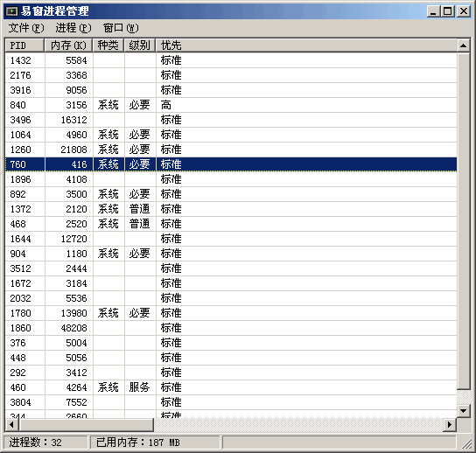Select process row with PID 1432
This screenshot has height=453, width=476.
(x=231, y=60)
